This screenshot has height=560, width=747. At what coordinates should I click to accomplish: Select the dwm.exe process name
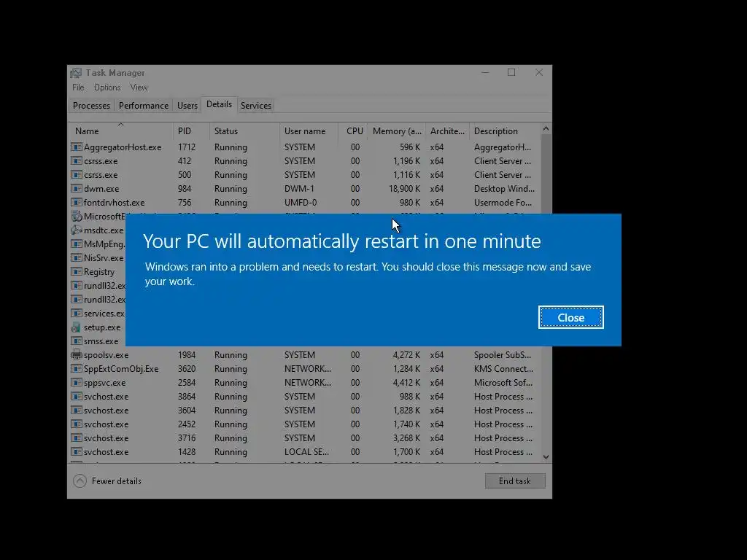[101, 189]
